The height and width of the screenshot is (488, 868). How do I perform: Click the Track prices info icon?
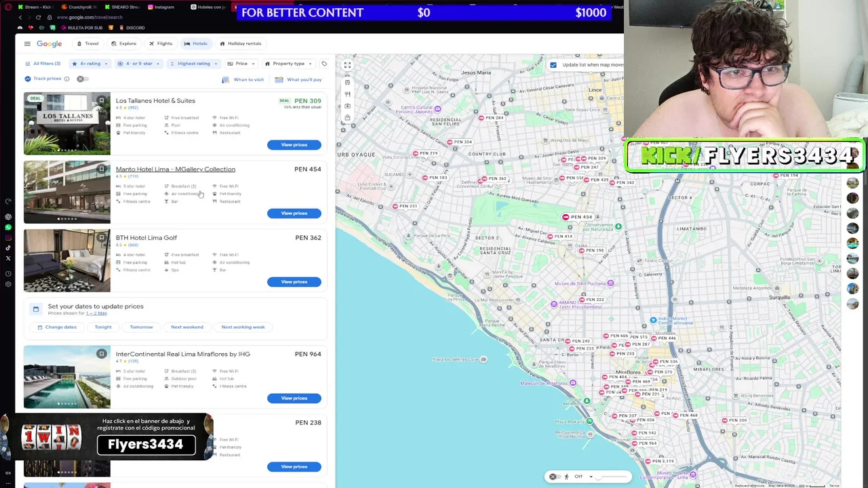pos(66,79)
